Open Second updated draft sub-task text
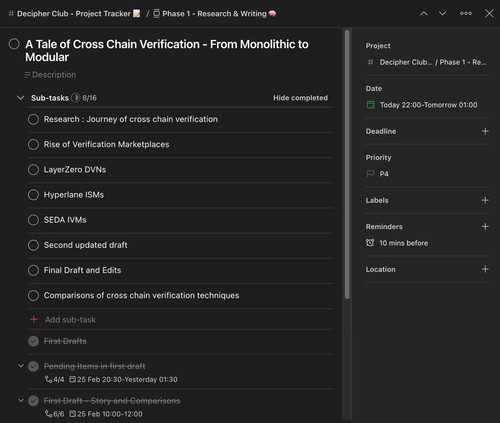 point(85,245)
